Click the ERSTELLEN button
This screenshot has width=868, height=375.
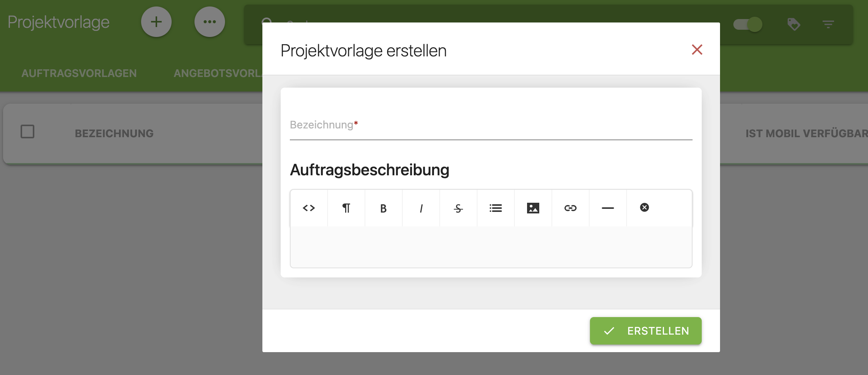[646, 331]
